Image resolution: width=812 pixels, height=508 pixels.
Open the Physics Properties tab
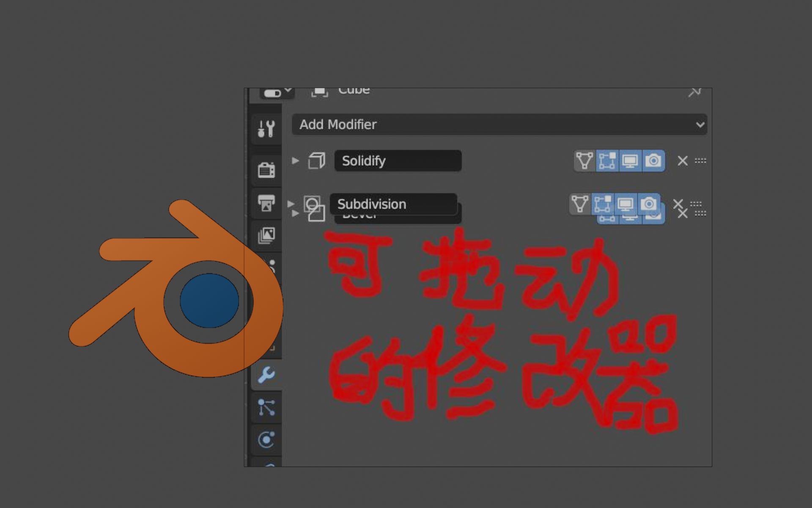click(266, 439)
